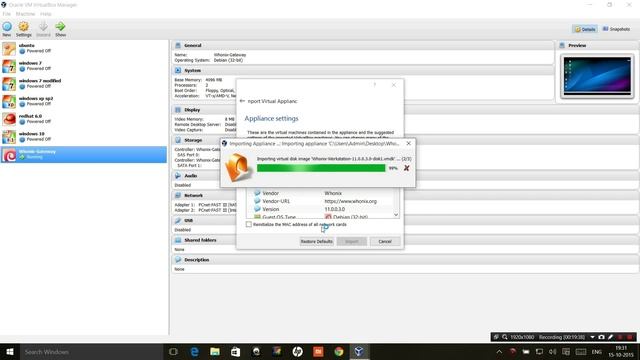This screenshot has height=360, width=640.
Task: Go back with the wizard arrow
Action: [x=242, y=101]
